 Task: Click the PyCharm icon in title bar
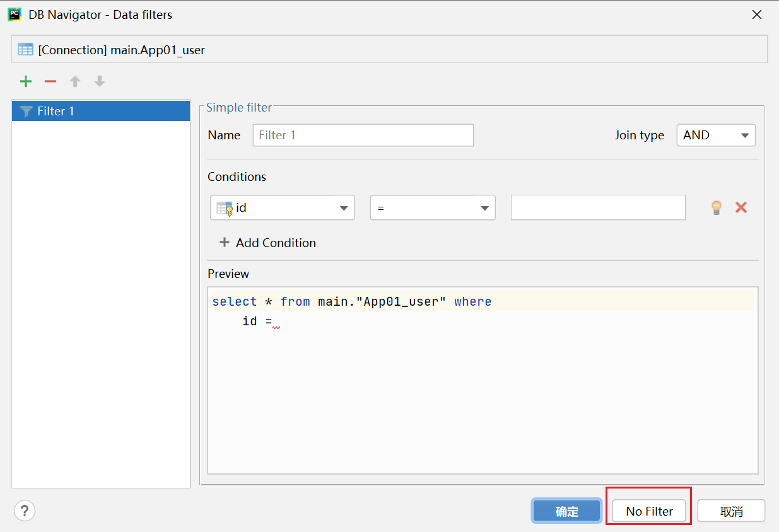(15, 14)
